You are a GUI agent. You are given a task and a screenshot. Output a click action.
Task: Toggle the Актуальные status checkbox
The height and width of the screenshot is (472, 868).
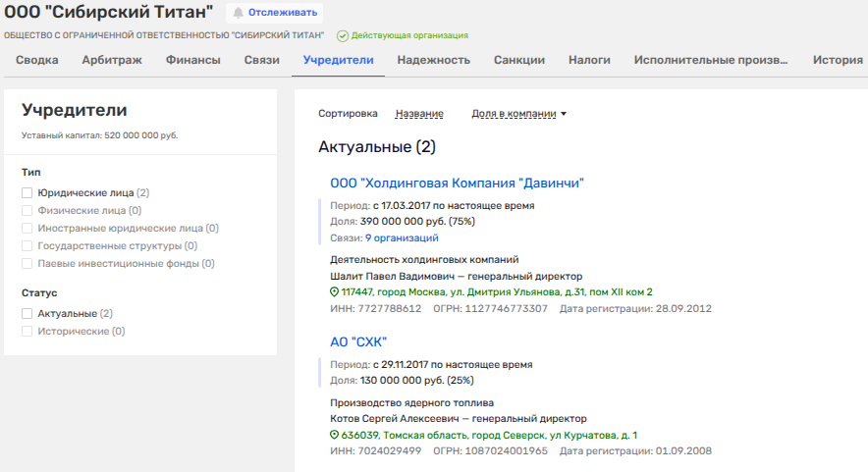tap(27, 314)
